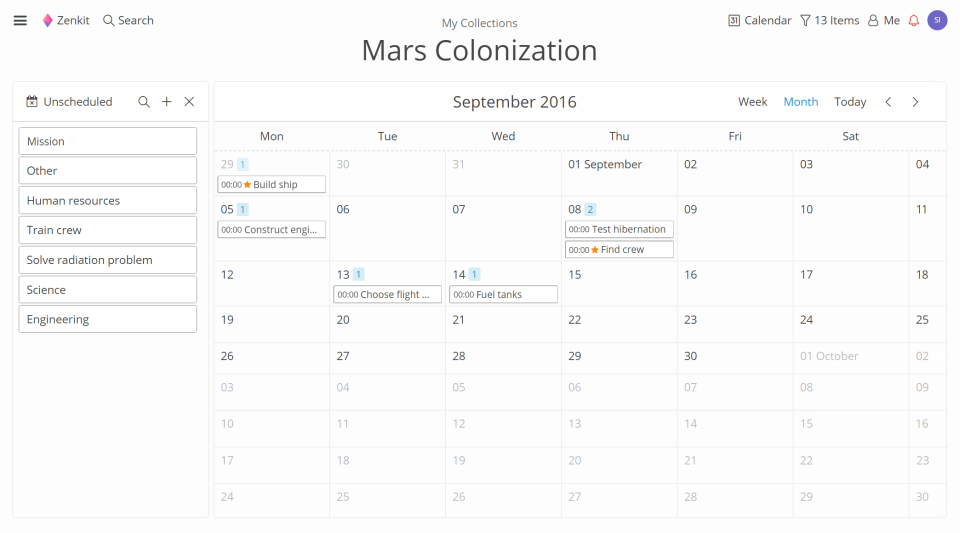Go to the next month arrow
The image size is (960, 533).
915,102
